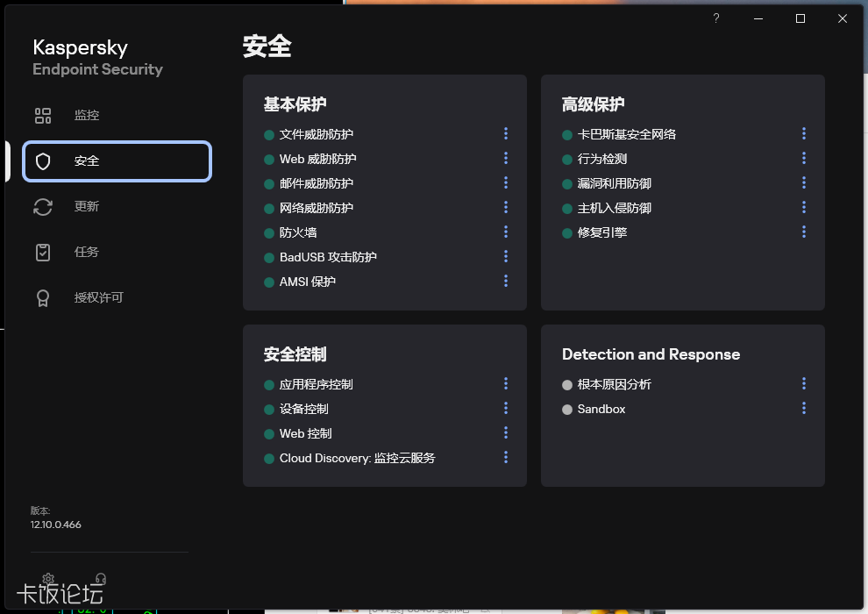Viewport: 868px width, 614px height.
Task: Click the green status dot beside 修复引擎
Action: pyautogui.click(x=567, y=233)
